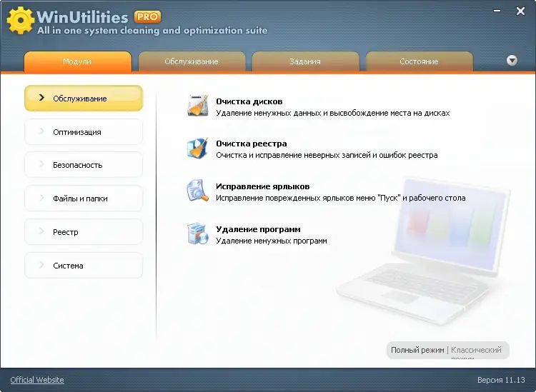Open the Задания tab

(305, 62)
